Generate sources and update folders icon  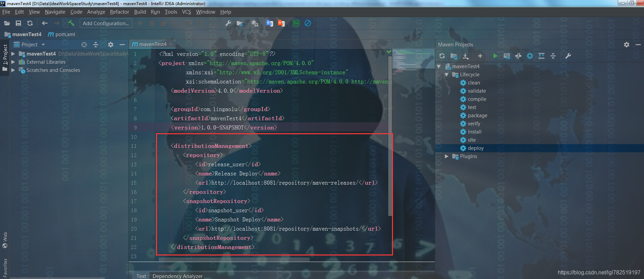tap(454, 56)
